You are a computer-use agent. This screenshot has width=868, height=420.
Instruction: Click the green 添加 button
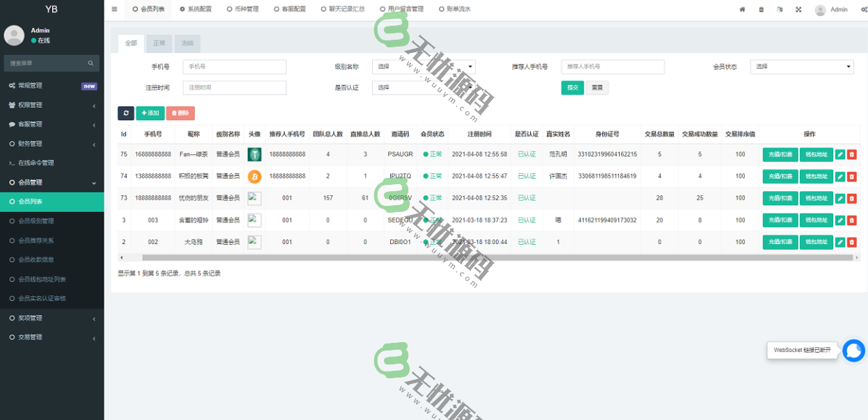point(150,113)
